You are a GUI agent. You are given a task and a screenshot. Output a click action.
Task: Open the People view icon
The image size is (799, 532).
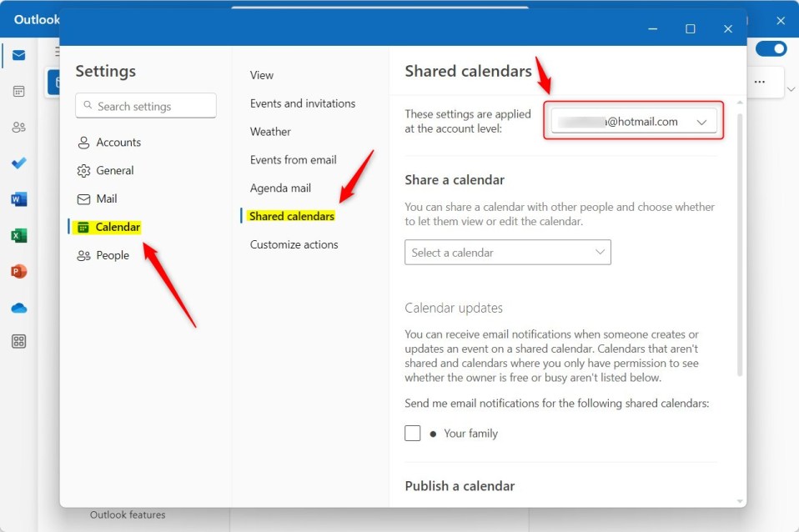click(x=18, y=127)
